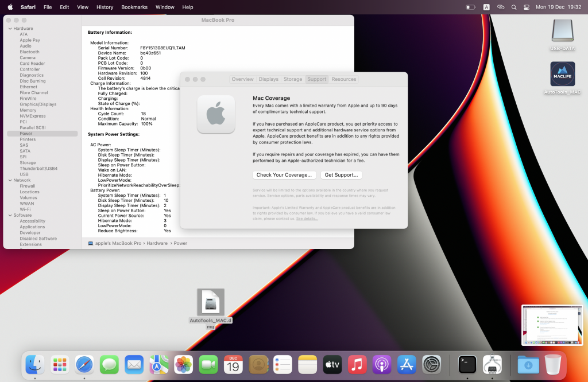Image resolution: width=588 pixels, height=382 pixels.
Task: Open Spotlight search in menu bar
Action: (514, 7)
